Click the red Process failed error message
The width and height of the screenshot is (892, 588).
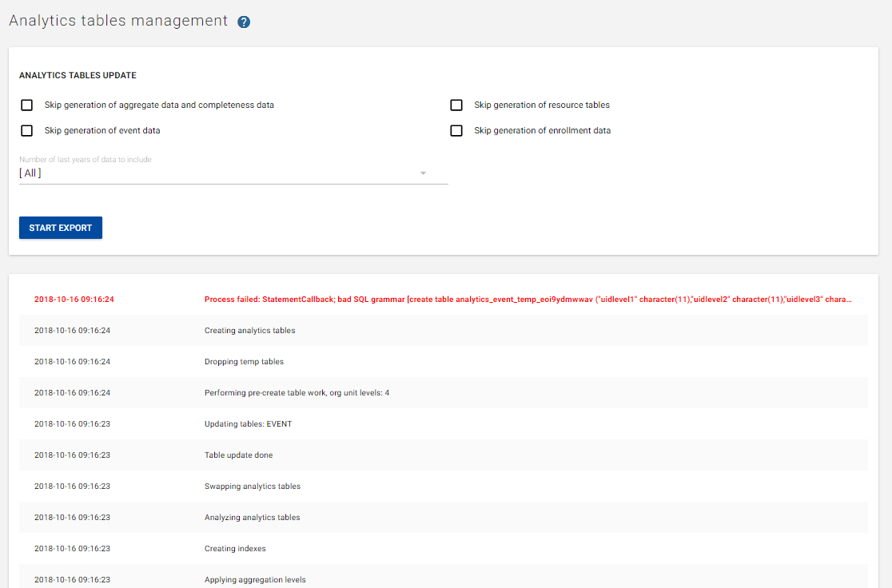528,300
